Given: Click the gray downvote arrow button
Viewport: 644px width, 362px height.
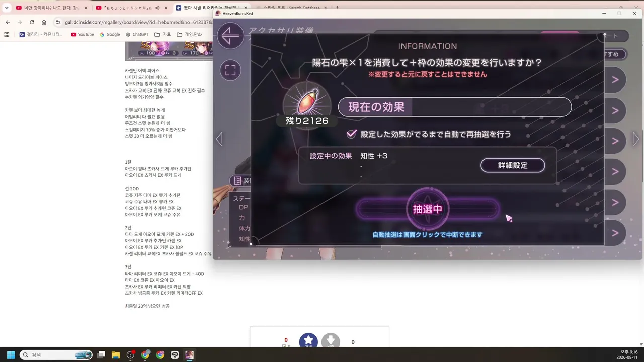Looking at the screenshot, I should click(331, 341).
